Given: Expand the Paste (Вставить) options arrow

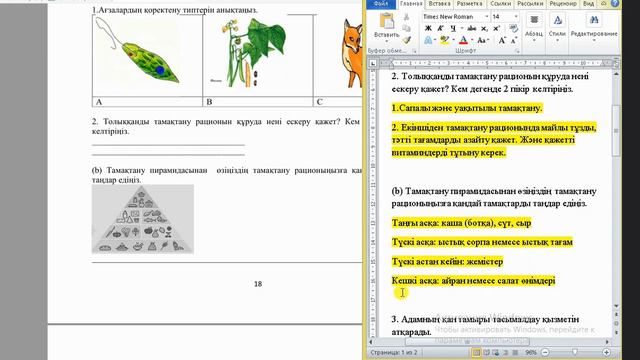Looking at the screenshot, I should coord(386,41).
